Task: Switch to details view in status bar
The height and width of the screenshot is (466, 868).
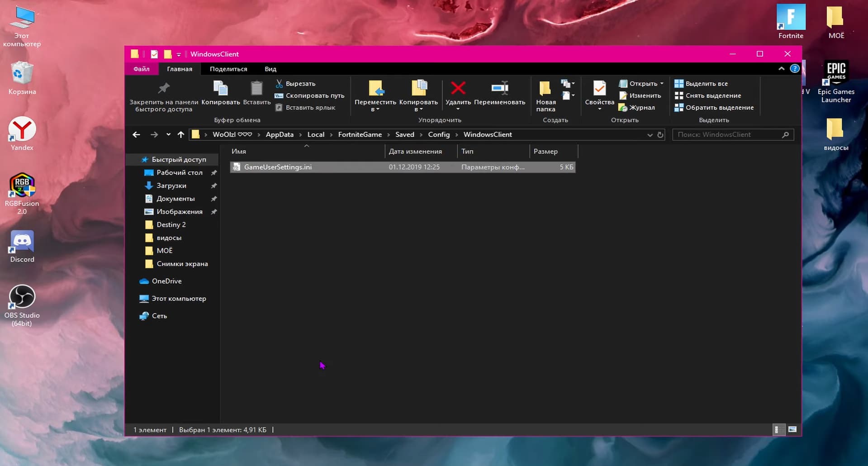Action: point(777,429)
